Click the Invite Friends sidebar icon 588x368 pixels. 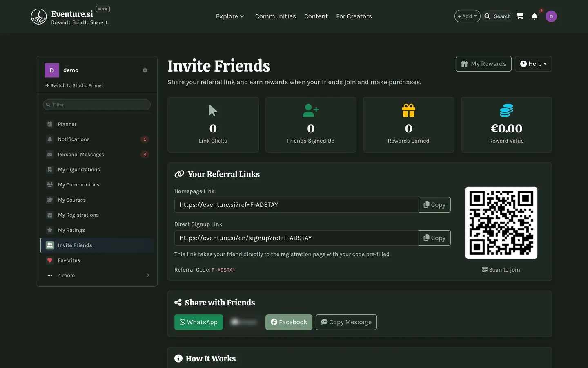tap(50, 245)
